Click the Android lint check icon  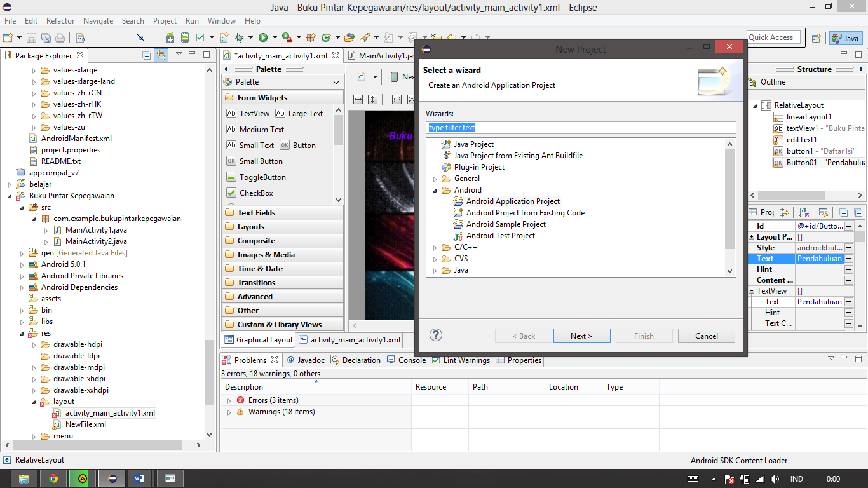[x=201, y=38]
